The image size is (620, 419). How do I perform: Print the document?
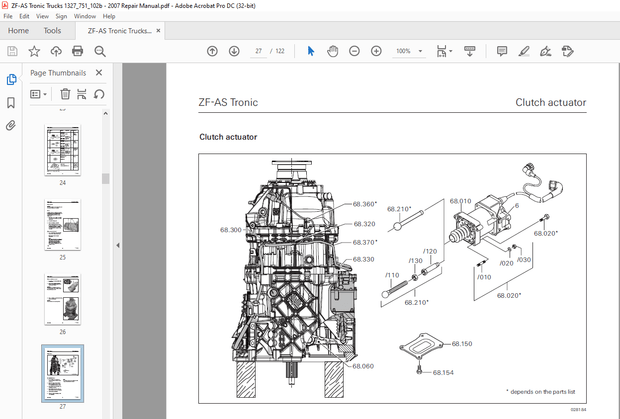pos(78,51)
